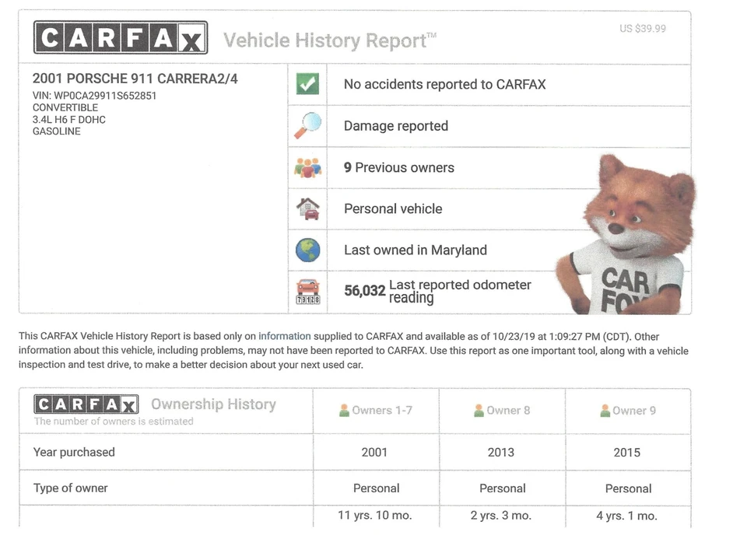Image resolution: width=733 pixels, height=560 pixels.
Task: Click the person icon next to Owner 8
Action: (x=479, y=411)
